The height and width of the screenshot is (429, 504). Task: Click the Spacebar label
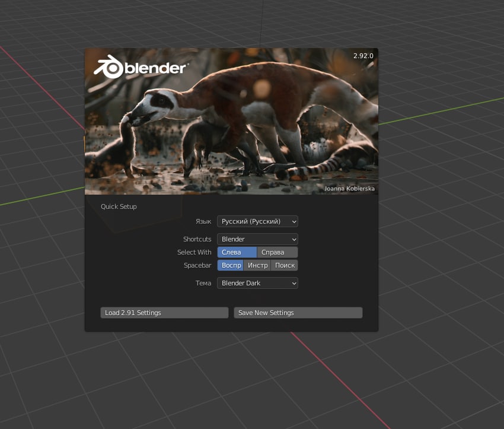click(x=197, y=265)
